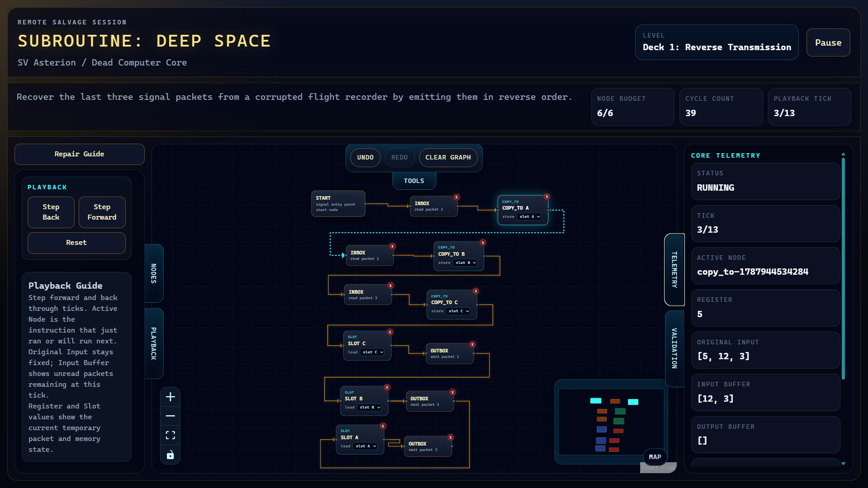Click the telemetry scroll down arrow
This screenshot has height=488, width=868.
843,464
